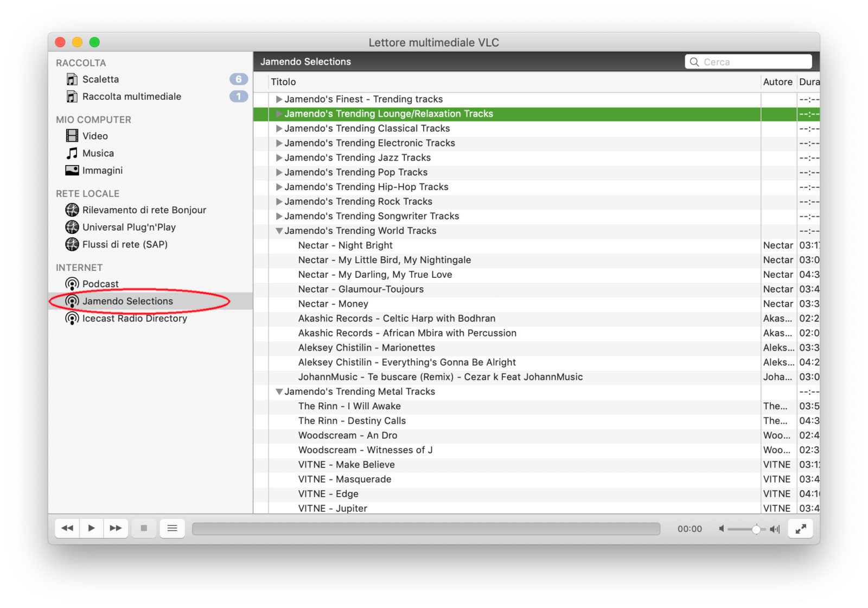Expand Jamendo's Trending Lounge/Relaxation Tracks
868x608 pixels.
coord(279,114)
